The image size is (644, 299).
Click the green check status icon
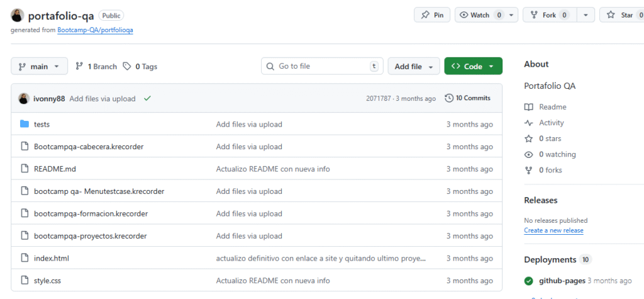[147, 98]
